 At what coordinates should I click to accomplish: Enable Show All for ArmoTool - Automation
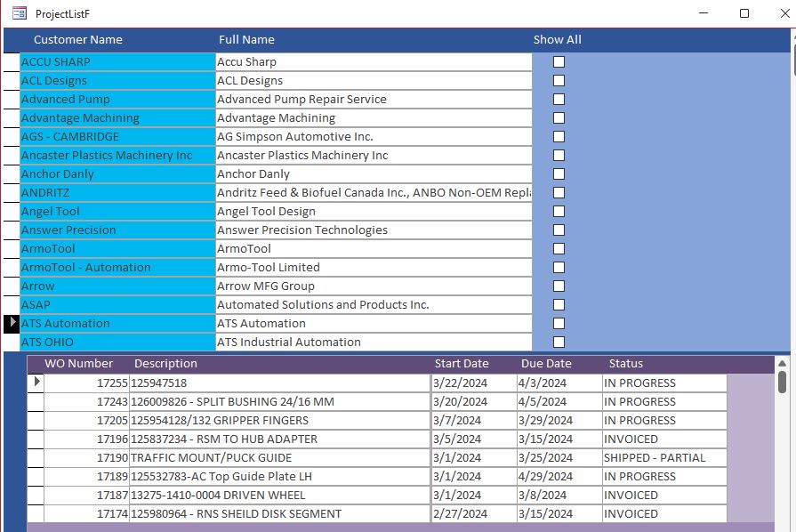[559, 268]
